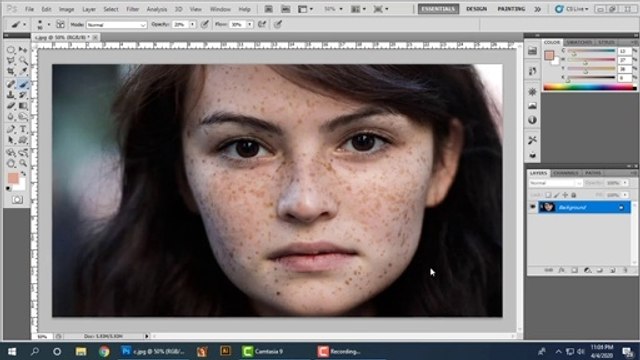Select the Clone Stamp tool

tap(11, 95)
